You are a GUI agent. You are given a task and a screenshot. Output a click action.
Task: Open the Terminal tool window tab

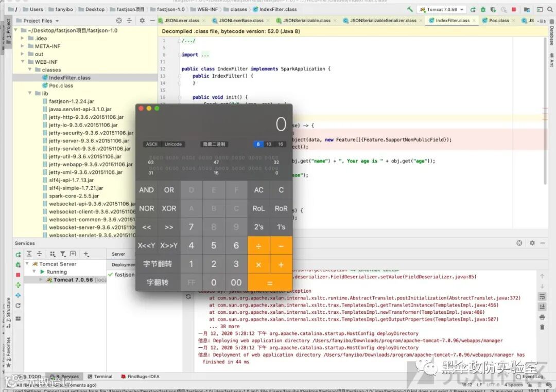(100, 377)
